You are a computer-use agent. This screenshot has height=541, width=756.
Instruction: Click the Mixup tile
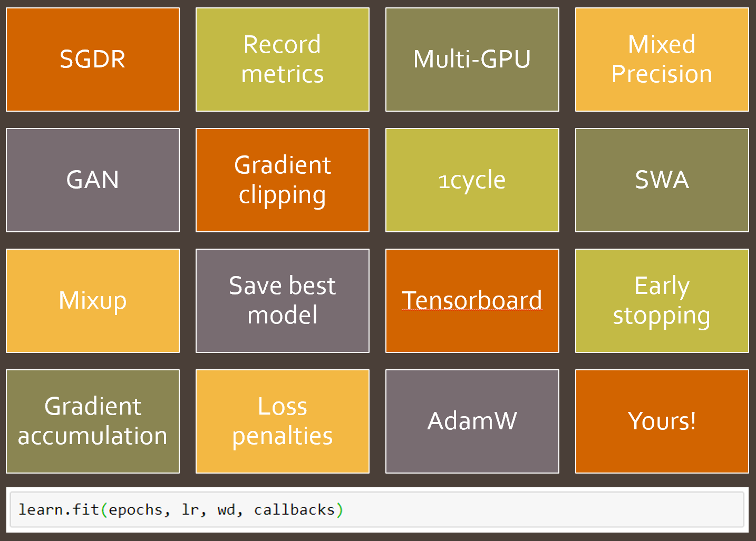pyautogui.click(x=93, y=301)
